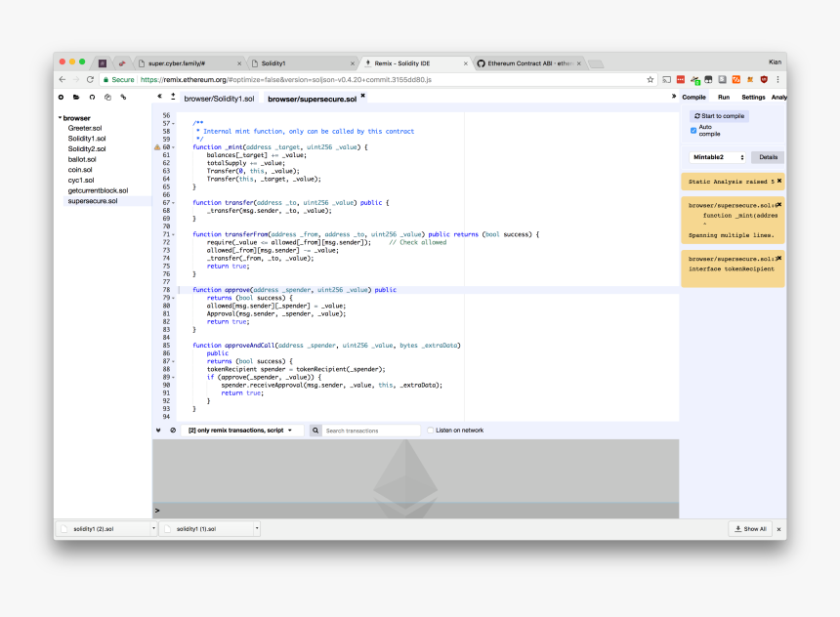Clear the terminal with the circle-slash icon

(173, 430)
